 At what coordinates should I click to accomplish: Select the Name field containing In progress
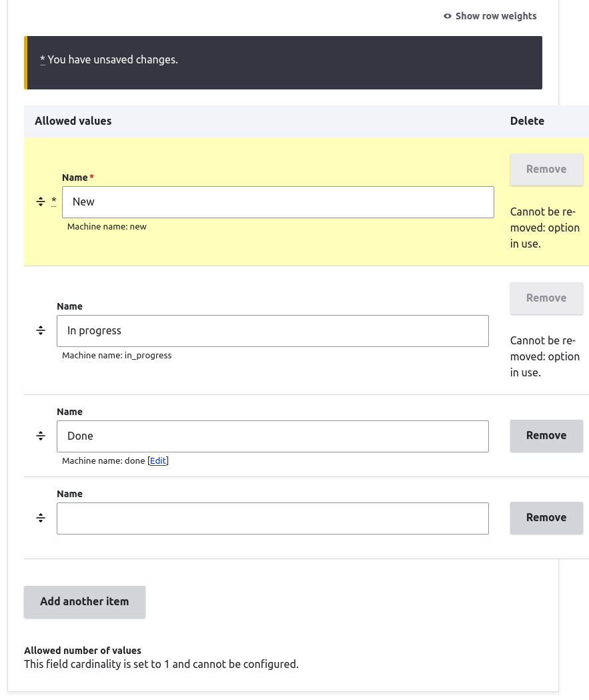point(272,330)
